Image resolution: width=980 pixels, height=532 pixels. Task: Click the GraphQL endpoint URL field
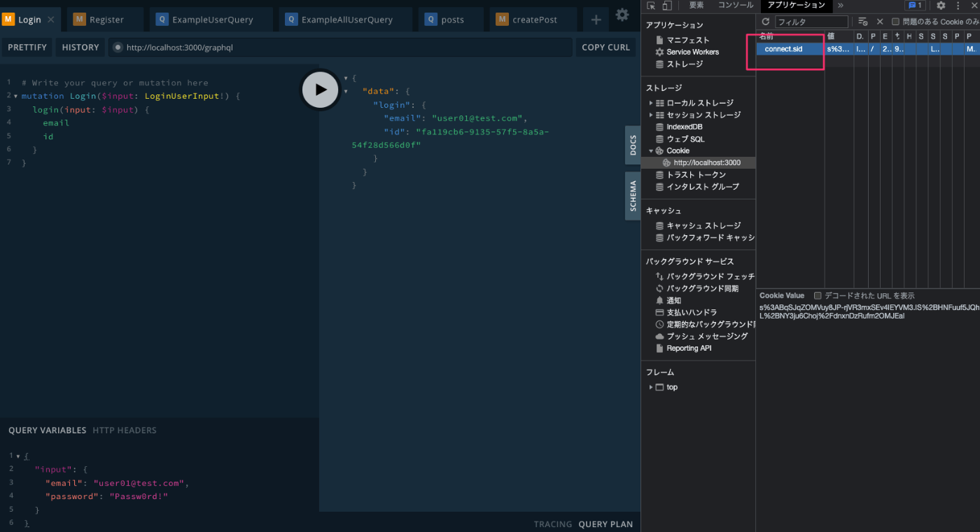[340, 47]
